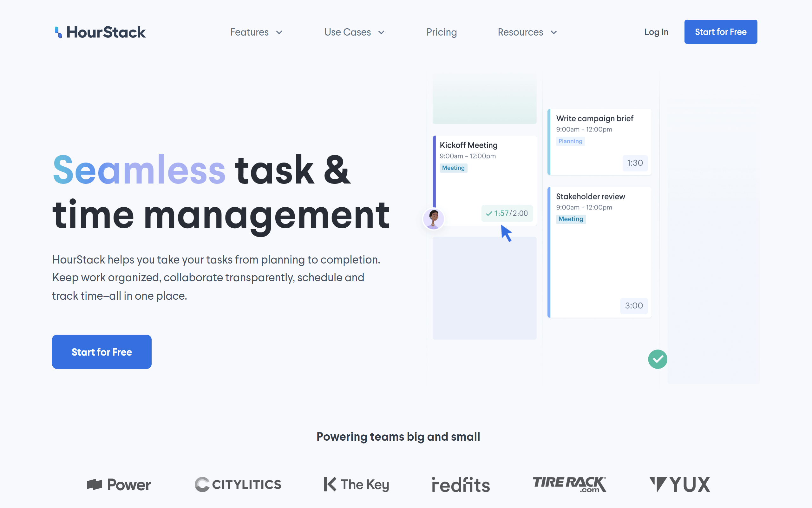The image size is (812, 508).
Task: Expand the Use Cases dropdown chevron
Action: (x=381, y=33)
